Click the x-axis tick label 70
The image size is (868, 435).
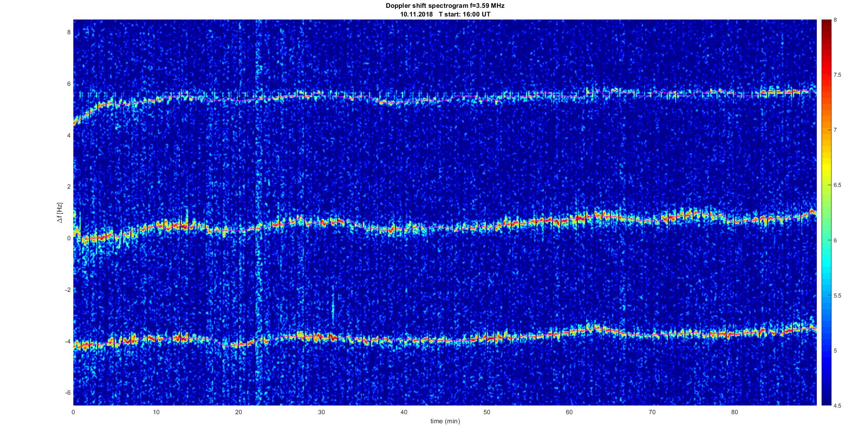[652, 412]
